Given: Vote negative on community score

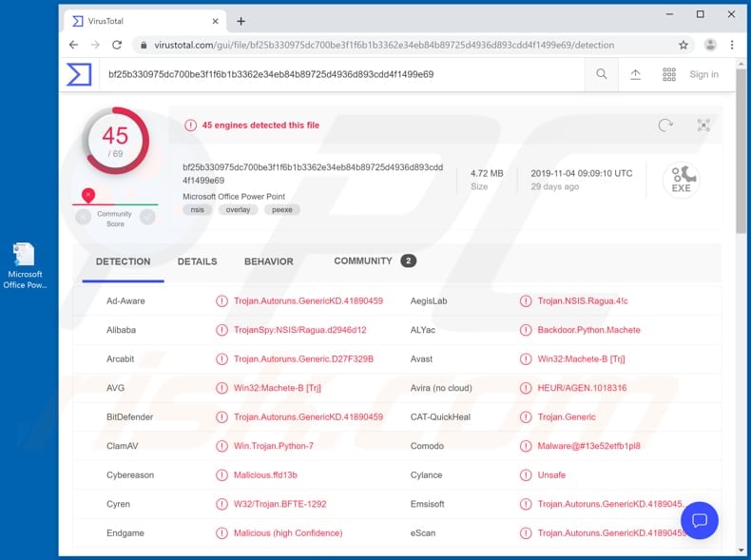Looking at the screenshot, I should tap(84, 217).
